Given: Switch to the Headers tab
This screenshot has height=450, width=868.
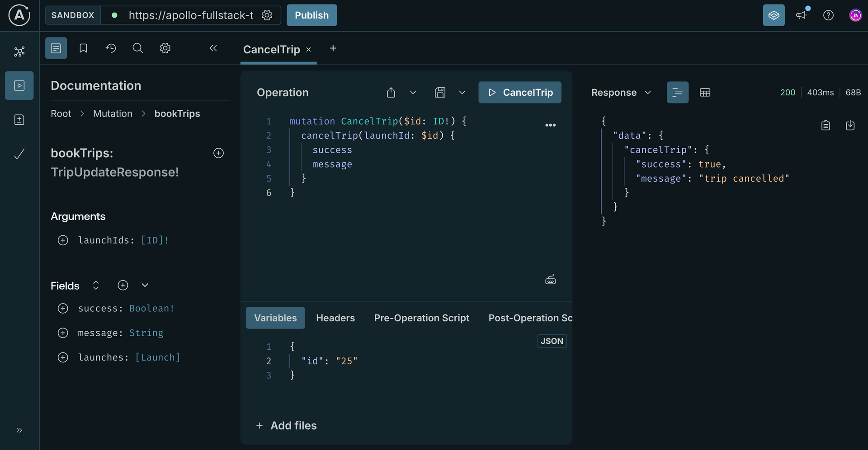Looking at the screenshot, I should pyautogui.click(x=335, y=318).
